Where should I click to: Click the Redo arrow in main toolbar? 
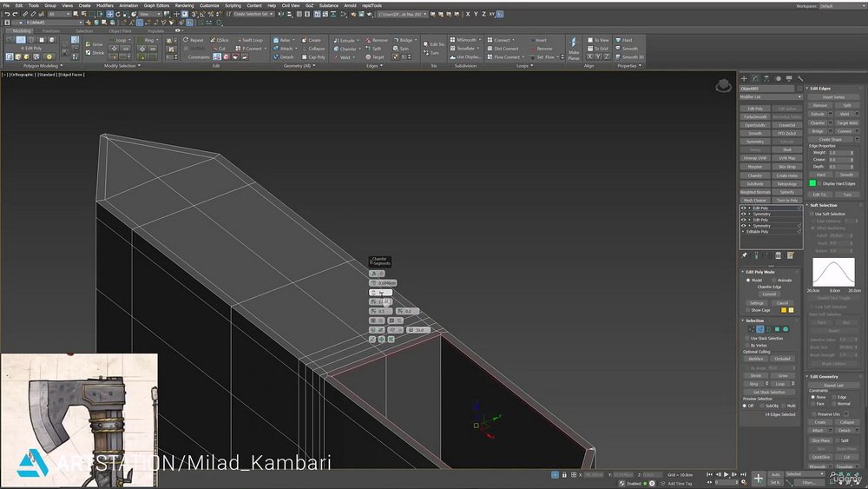[x=15, y=14]
